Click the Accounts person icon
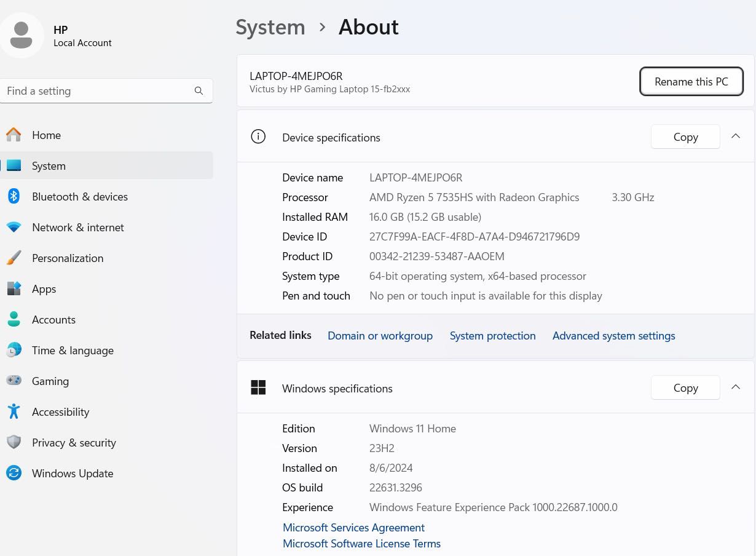This screenshot has width=756, height=556. coord(14,319)
